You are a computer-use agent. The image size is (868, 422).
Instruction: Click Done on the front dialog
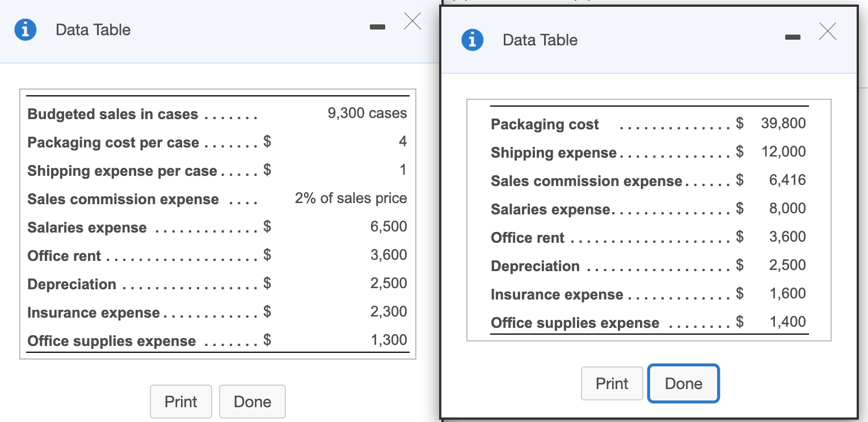click(683, 383)
